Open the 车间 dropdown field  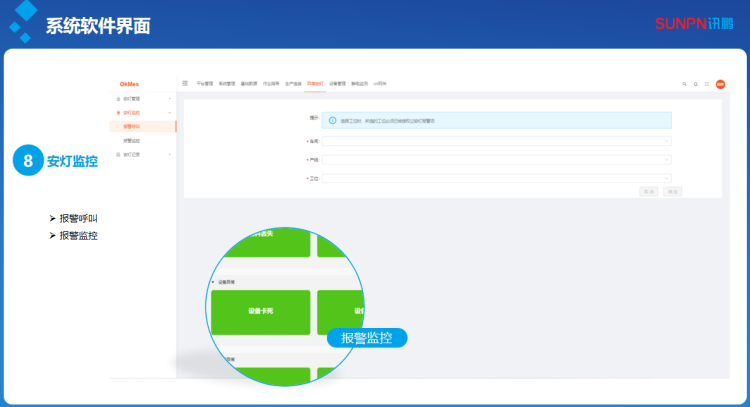coord(496,141)
